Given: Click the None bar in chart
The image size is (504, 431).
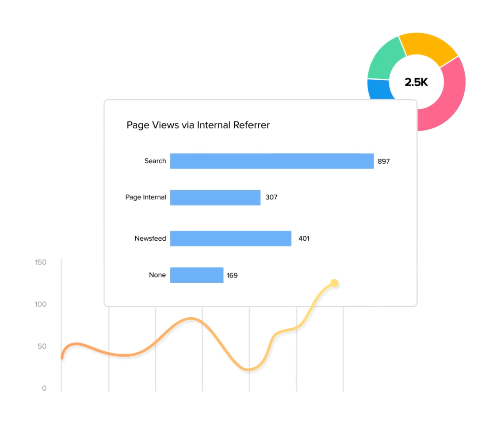Looking at the screenshot, I should (x=197, y=275).
